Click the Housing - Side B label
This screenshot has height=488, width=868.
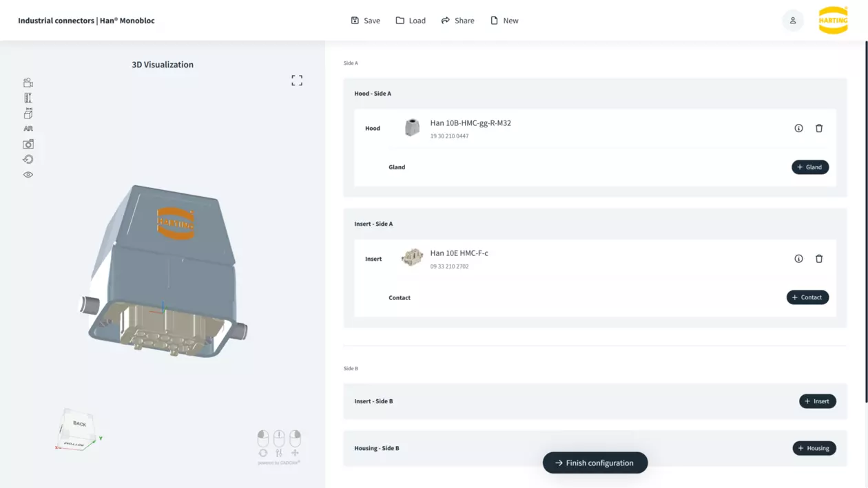coord(377,448)
